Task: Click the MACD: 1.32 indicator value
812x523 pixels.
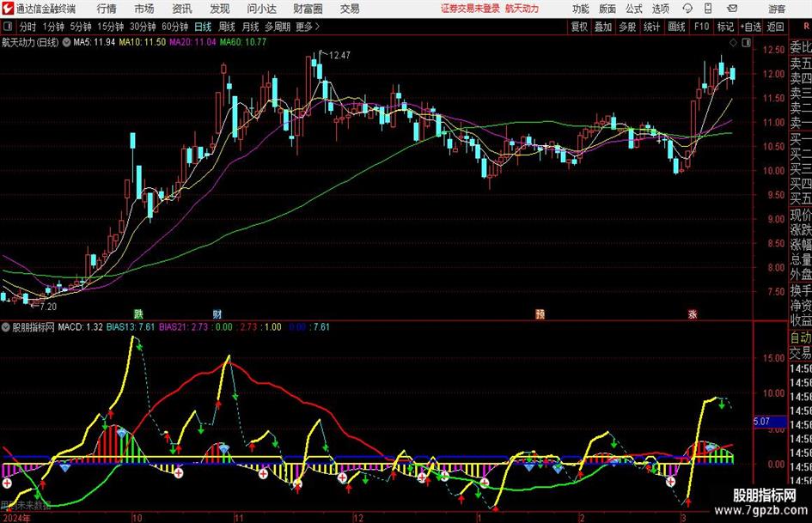Action: [x=80, y=327]
